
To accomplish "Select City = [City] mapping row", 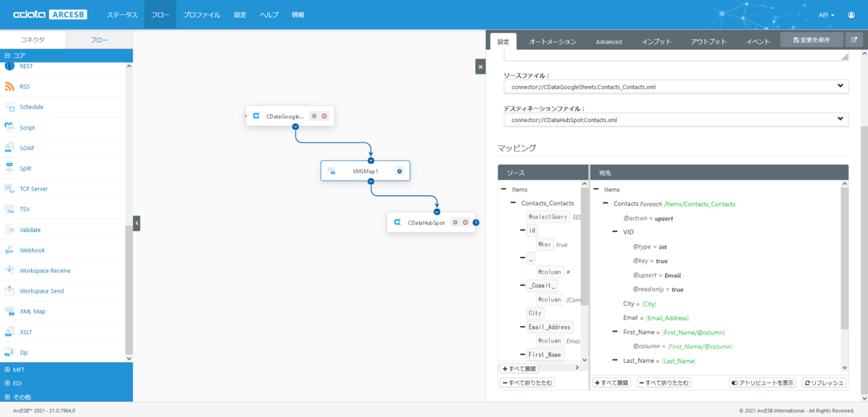I will (640, 304).
